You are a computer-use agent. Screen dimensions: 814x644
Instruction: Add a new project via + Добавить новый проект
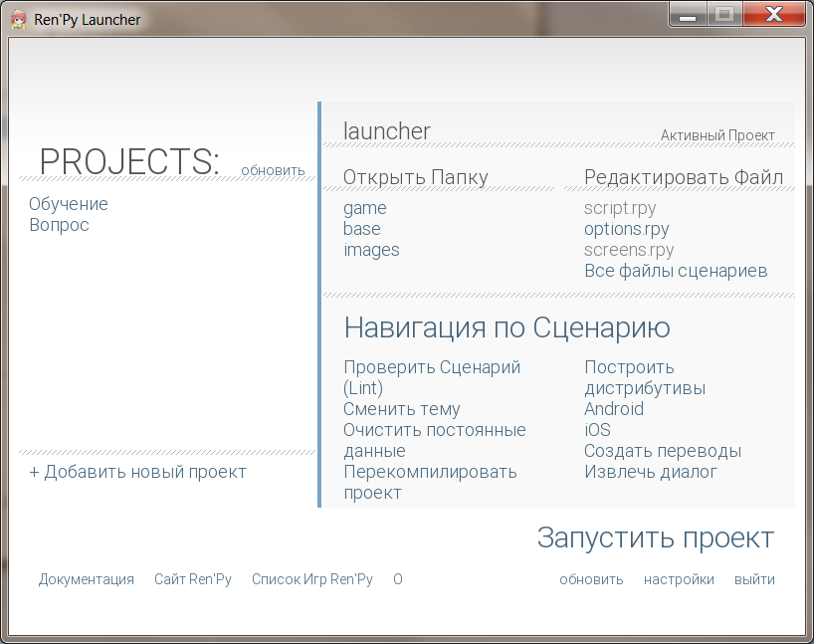coord(137,472)
